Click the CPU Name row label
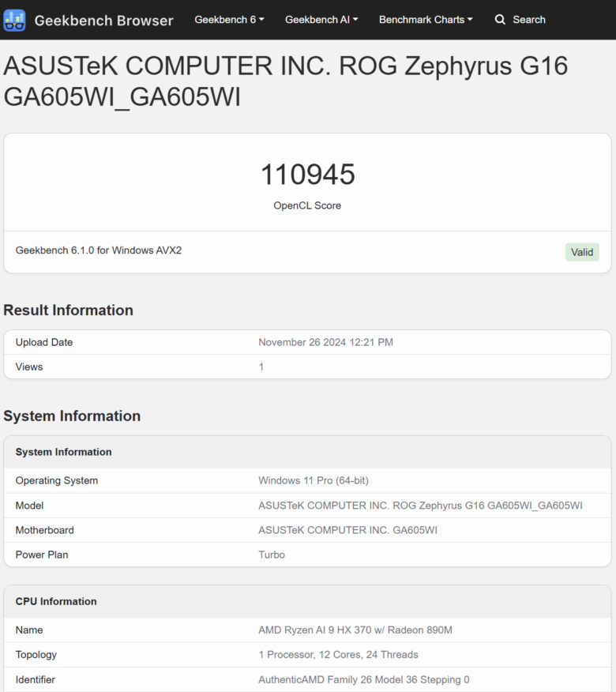Screen dimensions: 616x692 tap(29, 630)
